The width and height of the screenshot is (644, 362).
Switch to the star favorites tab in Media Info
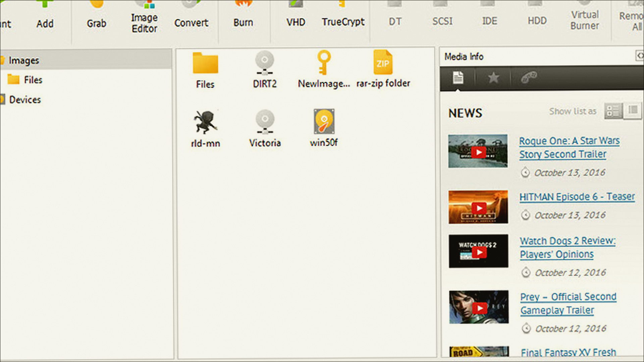(x=493, y=78)
